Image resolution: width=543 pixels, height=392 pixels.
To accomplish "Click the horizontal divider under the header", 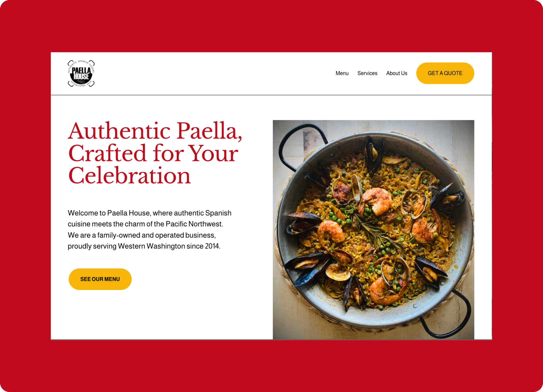I will click(271, 95).
